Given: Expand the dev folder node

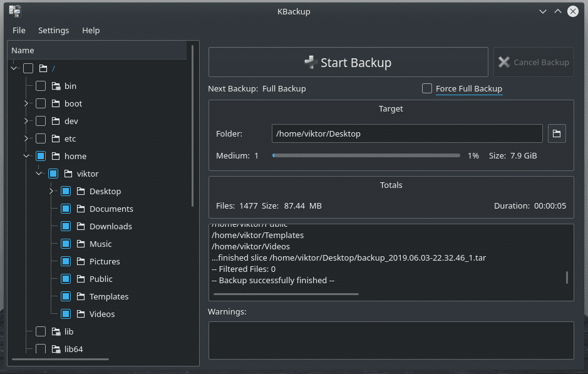Looking at the screenshot, I should click(26, 121).
